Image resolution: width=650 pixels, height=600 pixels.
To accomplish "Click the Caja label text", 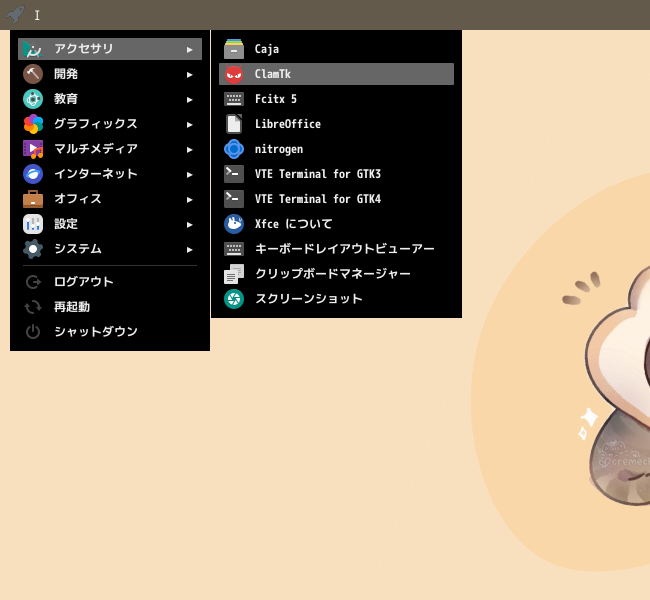I will point(267,49).
